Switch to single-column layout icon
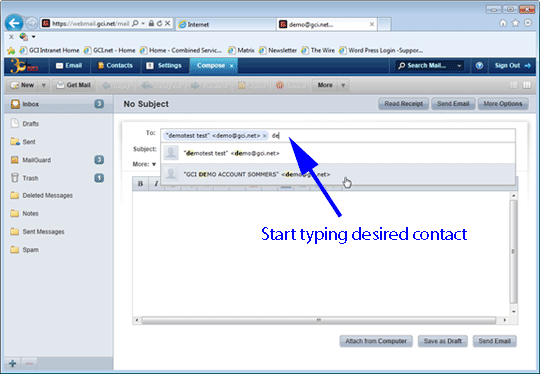 [513, 85]
